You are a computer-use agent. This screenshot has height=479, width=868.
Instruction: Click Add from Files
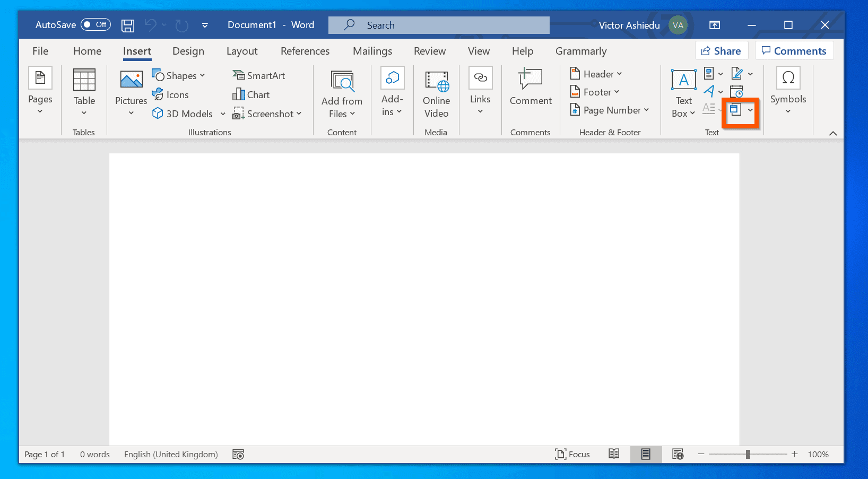tap(342, 94)
